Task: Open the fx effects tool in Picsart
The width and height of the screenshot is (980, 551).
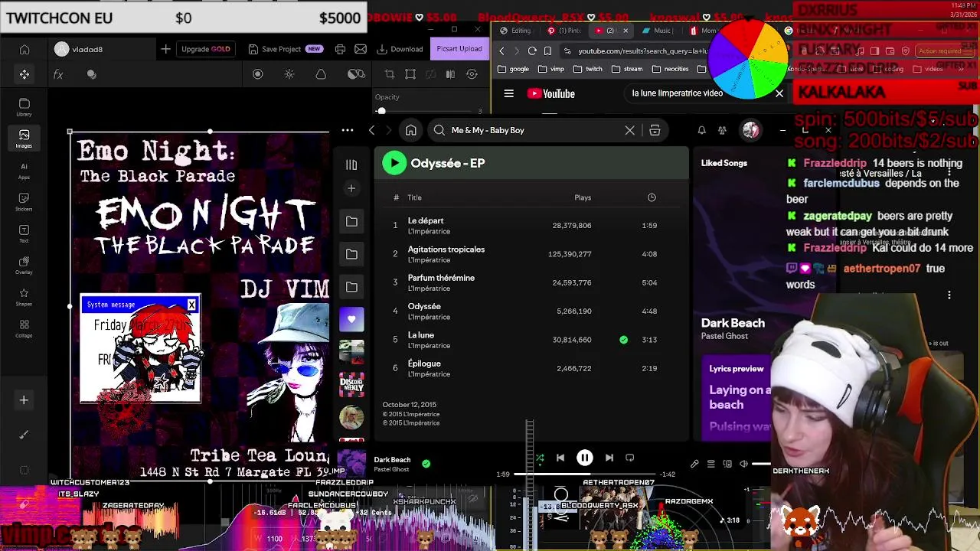Action: click(x=58, y=74)
